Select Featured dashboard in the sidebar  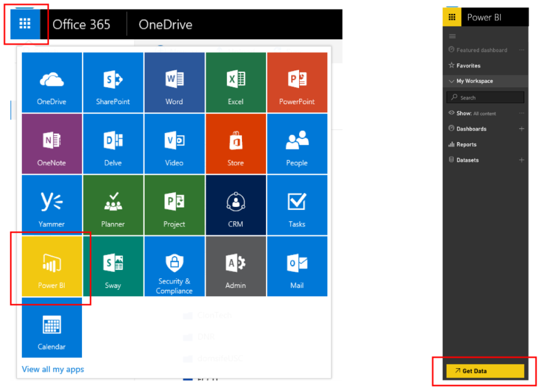(x=482, y=50)
